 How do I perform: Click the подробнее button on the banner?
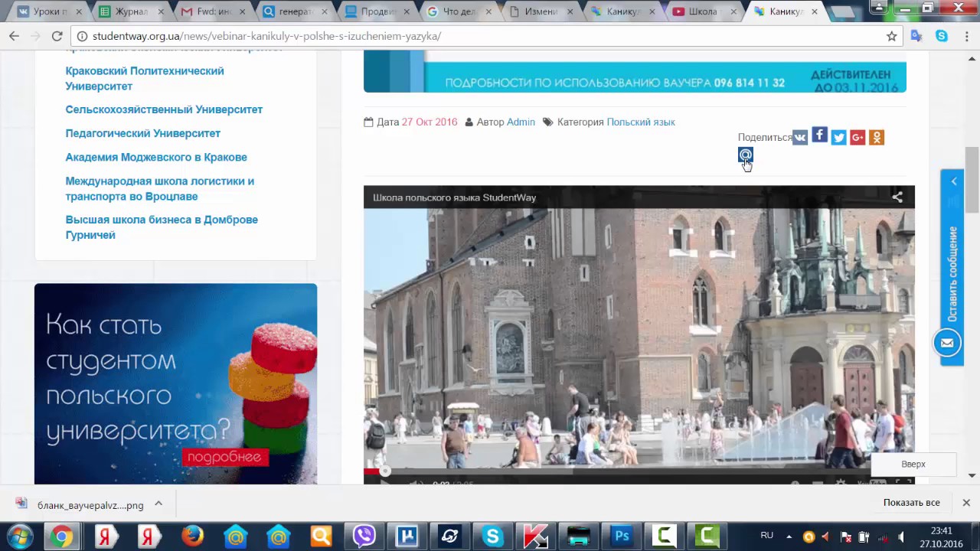[225, 457]
